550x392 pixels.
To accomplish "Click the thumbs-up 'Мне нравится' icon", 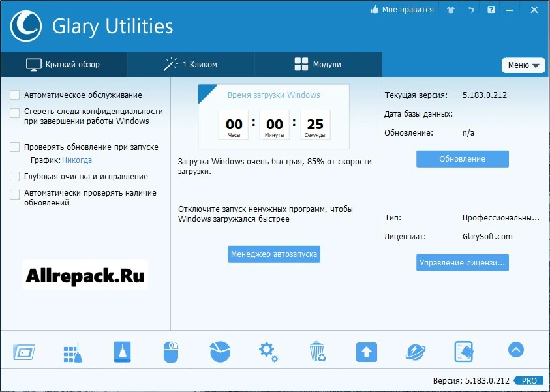I will click(374, 10).
